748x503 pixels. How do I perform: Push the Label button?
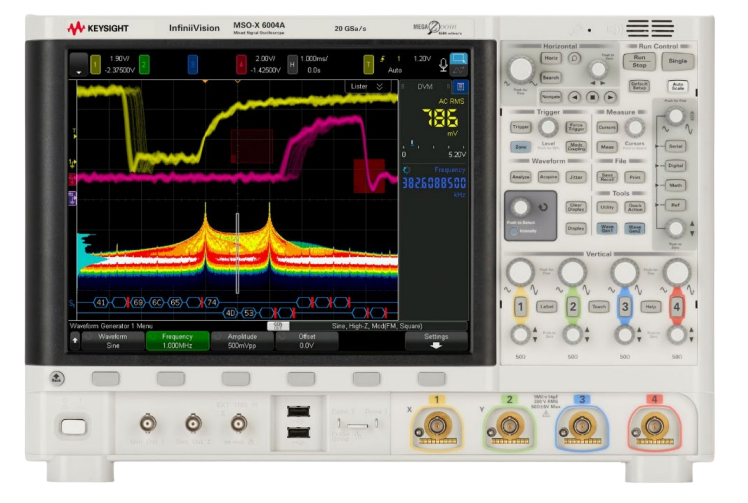click(547, 307)
